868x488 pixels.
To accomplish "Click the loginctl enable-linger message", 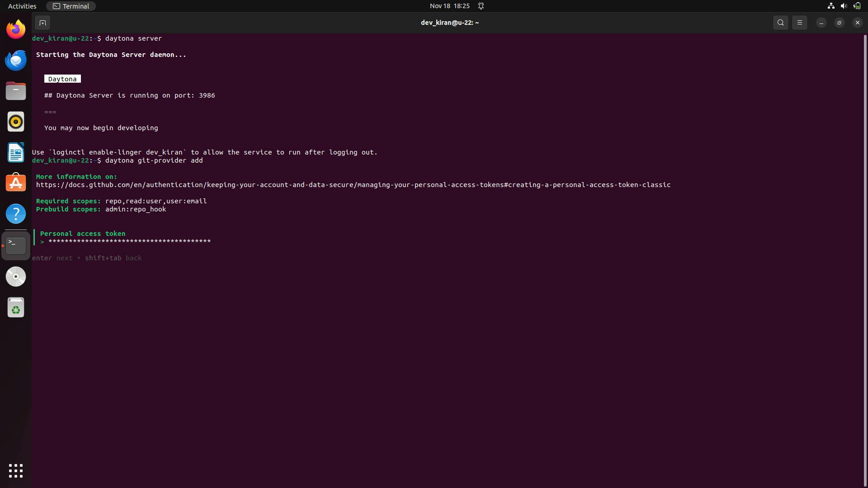I will 205,152.
